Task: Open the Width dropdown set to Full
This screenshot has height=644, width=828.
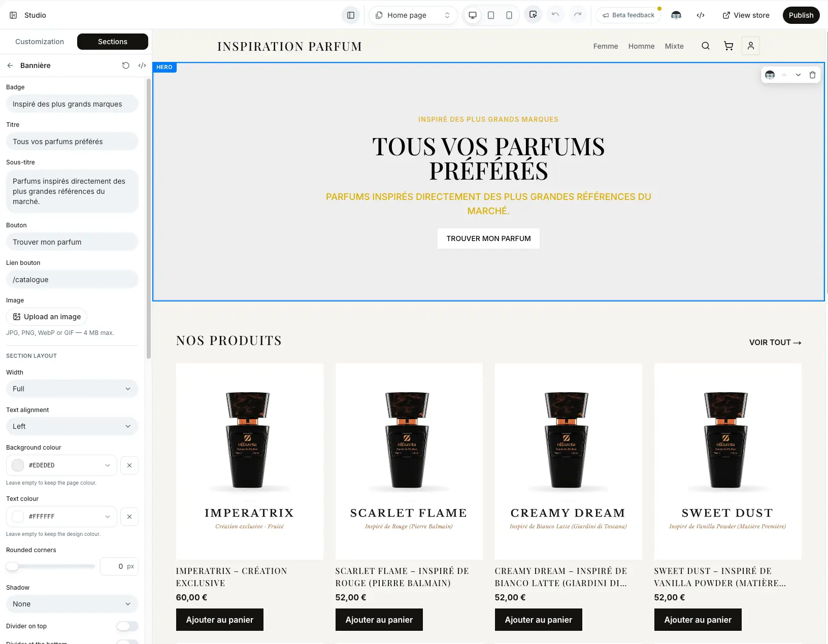Action: click(x=72, y=389)
